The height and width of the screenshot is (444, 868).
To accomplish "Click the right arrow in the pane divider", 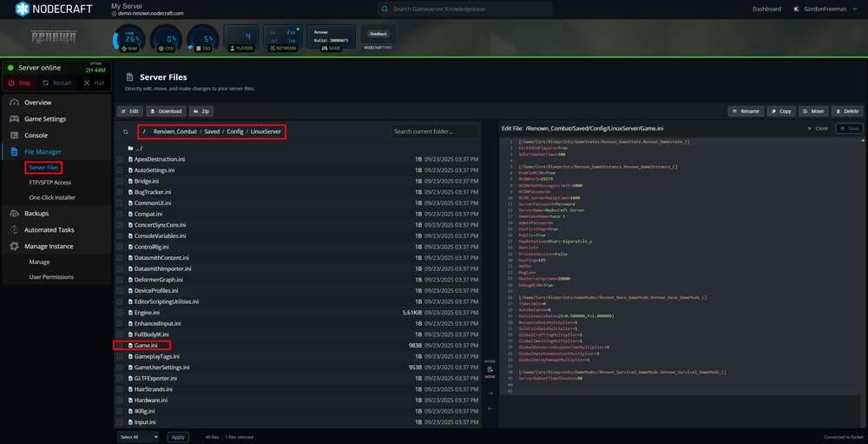I will tap(490, 394).
